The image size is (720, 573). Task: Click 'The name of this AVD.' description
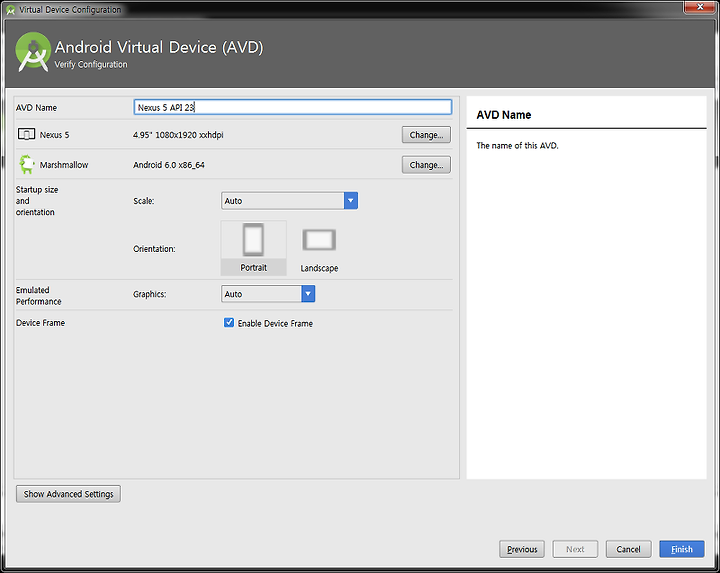[518, 146]
